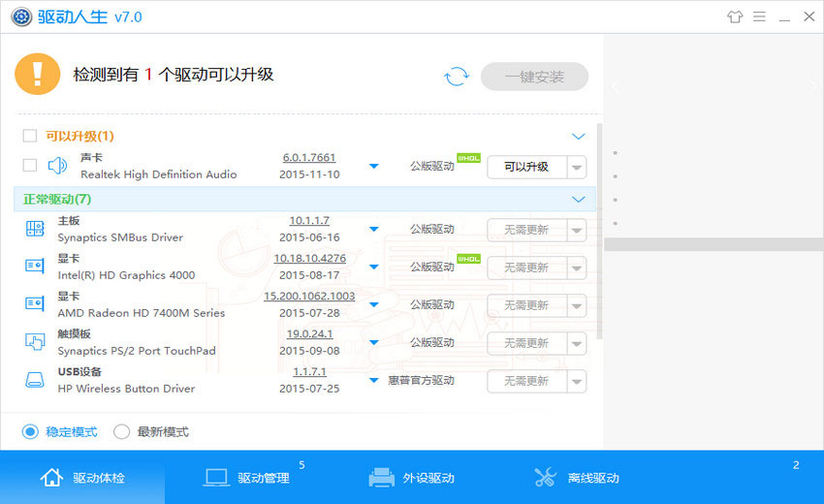824x504 pixels.
Task: Open version dropdown for HP Wireless Button 1.1.7.1
Action: pos(373,381)
